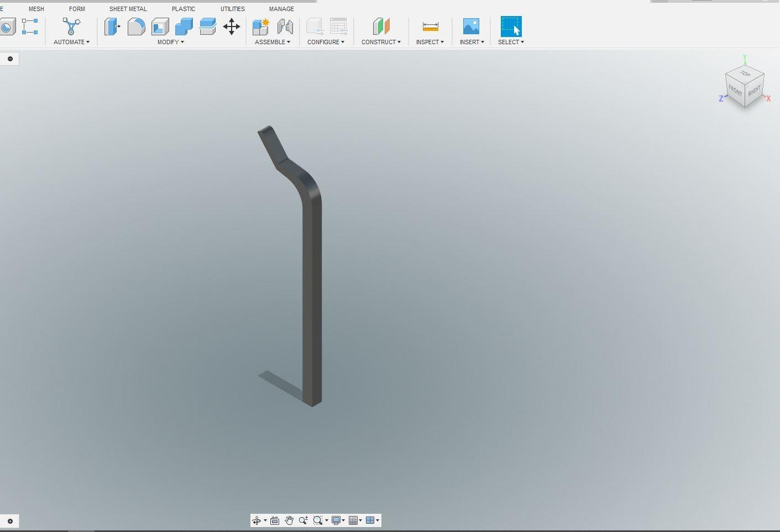Toggle the grid display
The image size is (780, 532).
354,520
